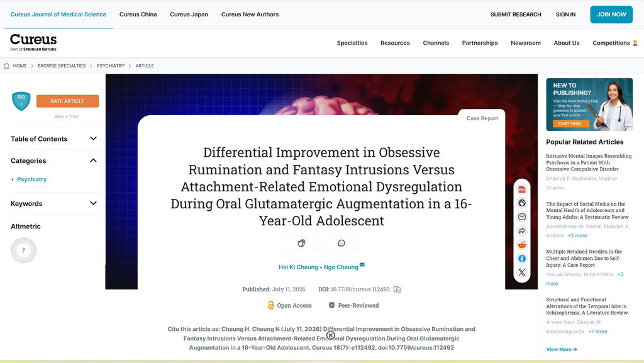The image size is (644, 363).
Task: Expand the Keywords section
Action: point(54,203)
